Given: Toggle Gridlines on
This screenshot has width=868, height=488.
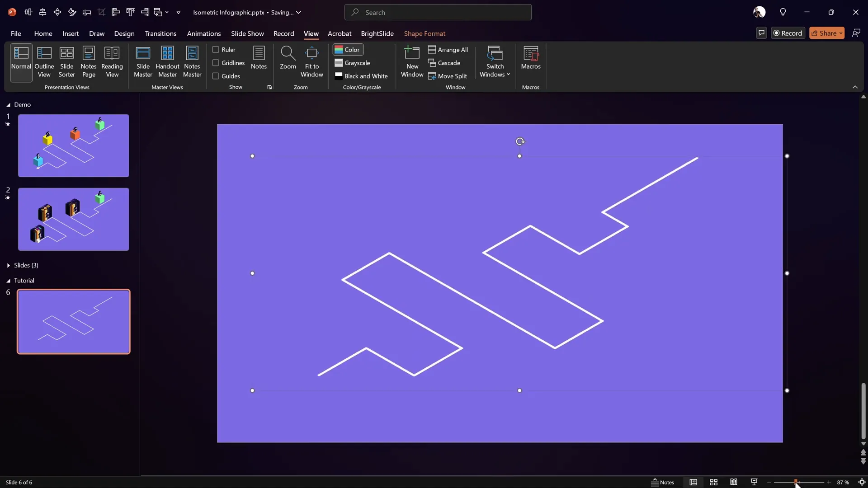Looking at the screenshot, I should [x=217, y=63].
